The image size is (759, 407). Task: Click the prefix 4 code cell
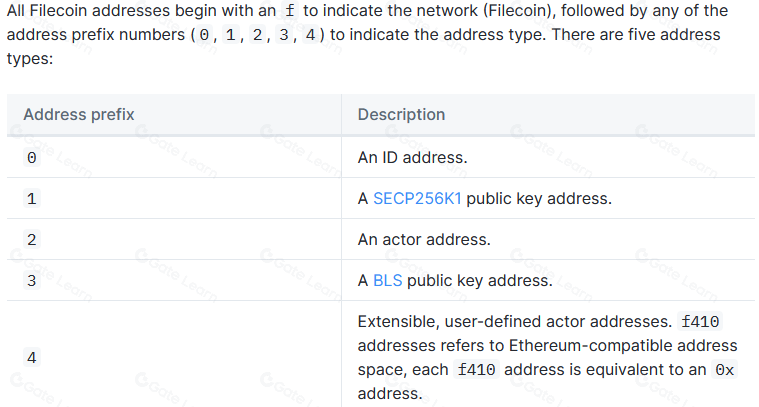coord(31,358)
